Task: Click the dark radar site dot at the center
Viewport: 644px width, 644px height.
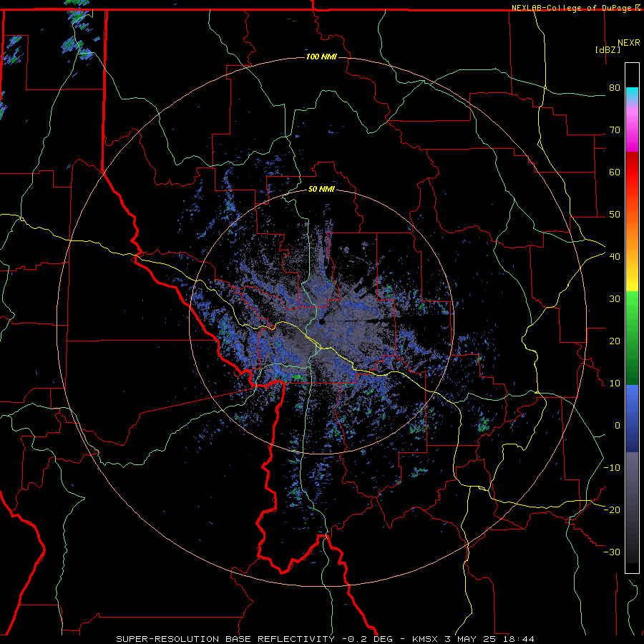Action: pos(321,321)
